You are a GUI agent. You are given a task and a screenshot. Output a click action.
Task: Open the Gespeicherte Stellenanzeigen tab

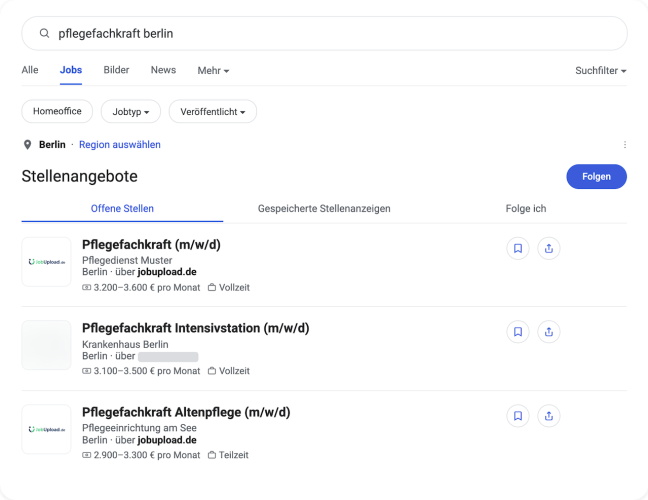(x=324, y=209)
